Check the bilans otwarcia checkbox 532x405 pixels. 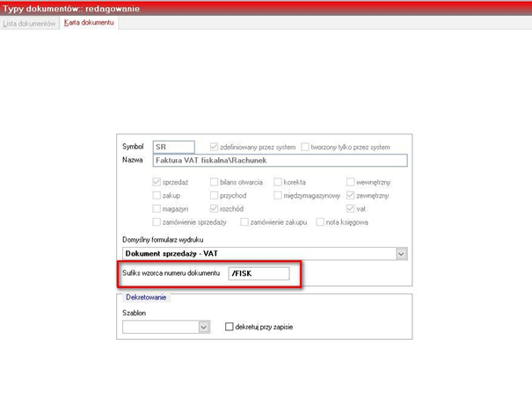pyautogui.click(x=214, y=182)
